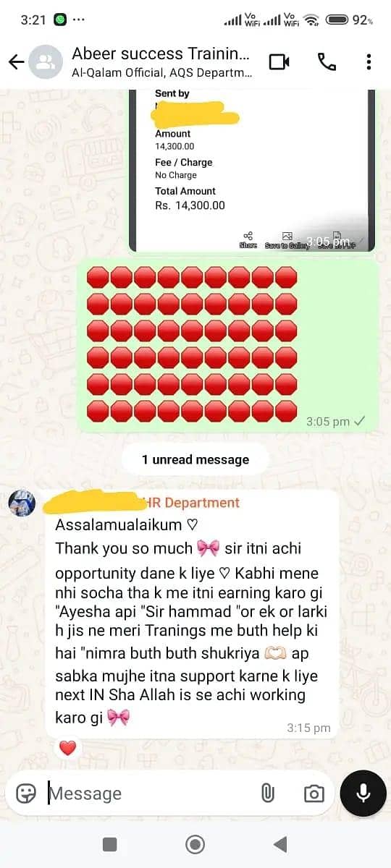
Task: Tap Save to Gallery on receipt image
Action: click(x=287, y=240)
